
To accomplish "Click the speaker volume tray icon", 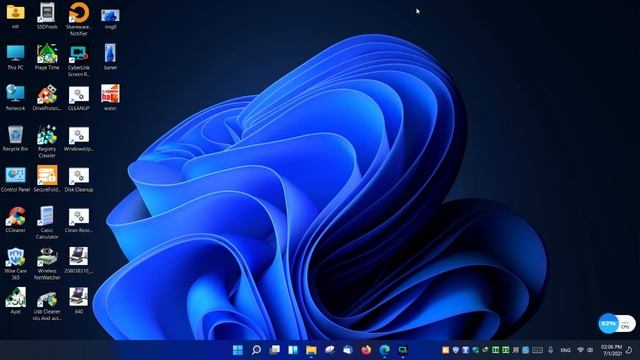I will click(x=590, y=350).
